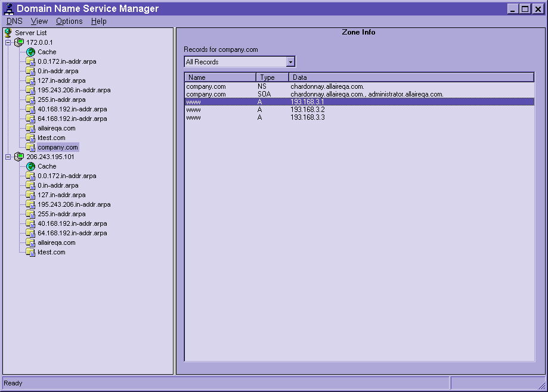
Task: Click the zone icon beside company.com
Action: click(x=30, y=147)
